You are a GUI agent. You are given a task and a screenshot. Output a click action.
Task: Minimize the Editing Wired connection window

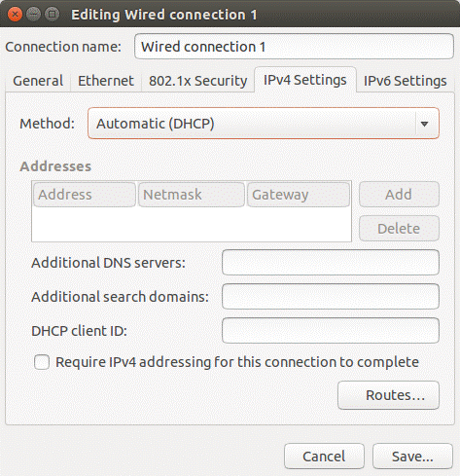click(x=33, y=15)
